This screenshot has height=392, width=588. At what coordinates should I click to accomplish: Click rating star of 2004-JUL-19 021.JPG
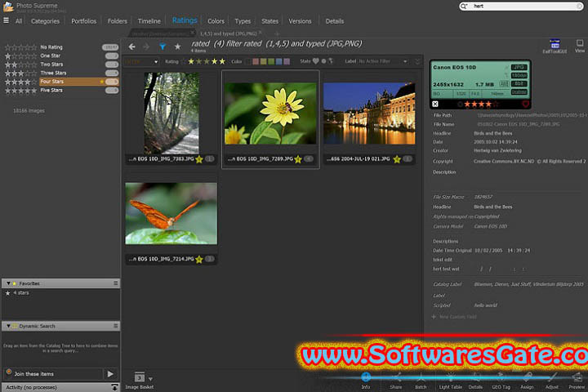(x=397, y=159)
